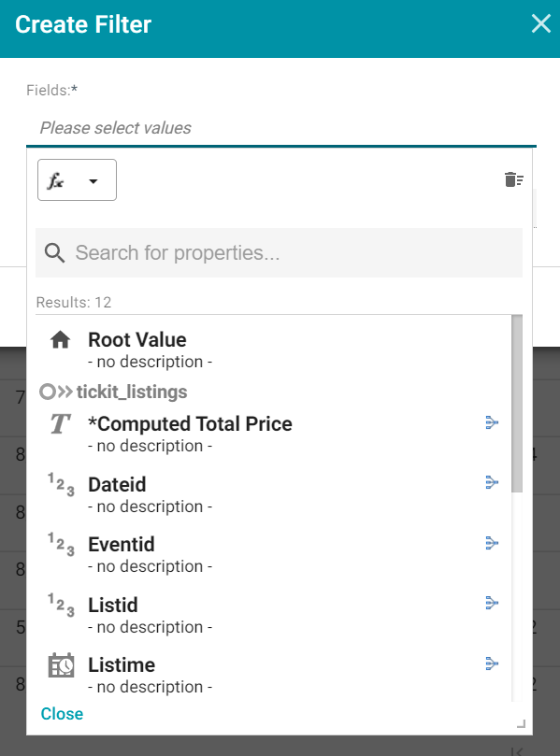Choose the Listime date property
Image resolution: width=560 pixels, height=756 pixels.
click(x=122, y=664)
